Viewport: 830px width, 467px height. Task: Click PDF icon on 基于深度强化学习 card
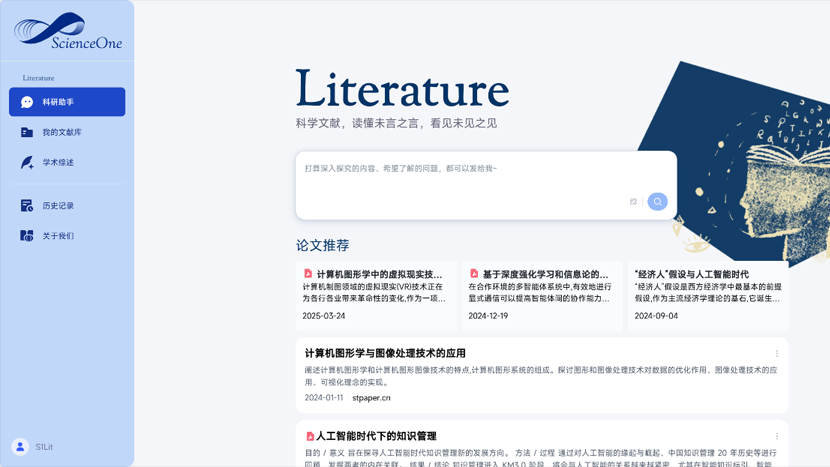click(474, 274)
